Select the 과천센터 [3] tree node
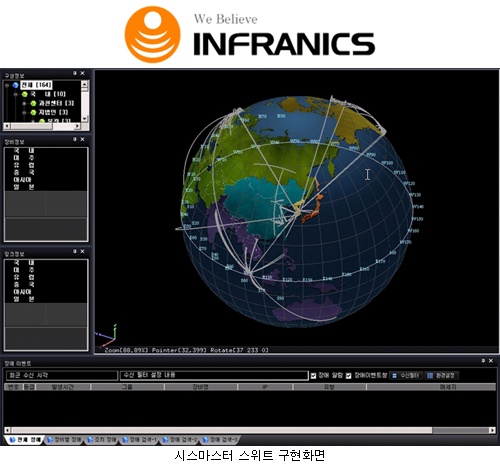The width and height of the screenshot is (500, 466). click(56, 103)
